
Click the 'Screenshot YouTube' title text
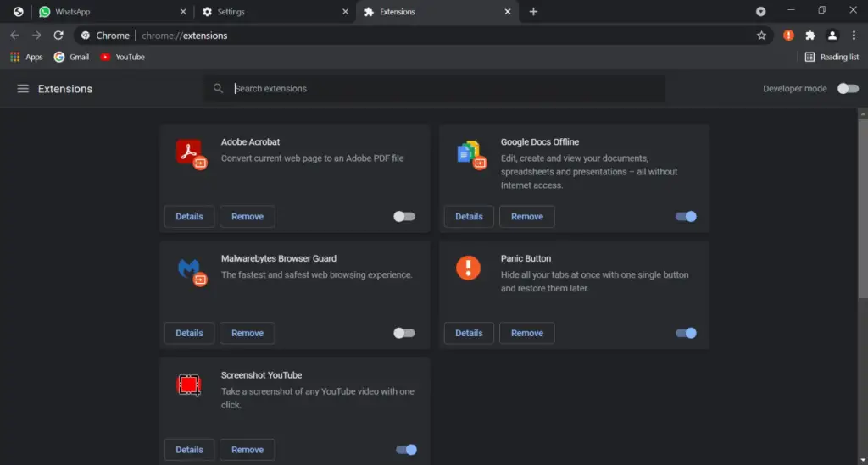[x=261, y=375]
